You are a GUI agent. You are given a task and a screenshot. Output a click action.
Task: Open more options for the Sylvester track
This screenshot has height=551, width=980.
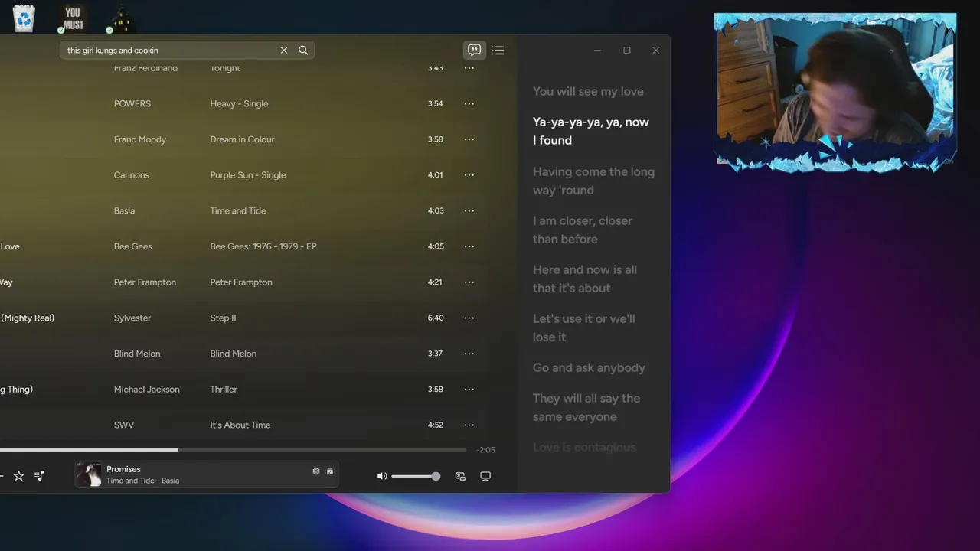(469, 318)
